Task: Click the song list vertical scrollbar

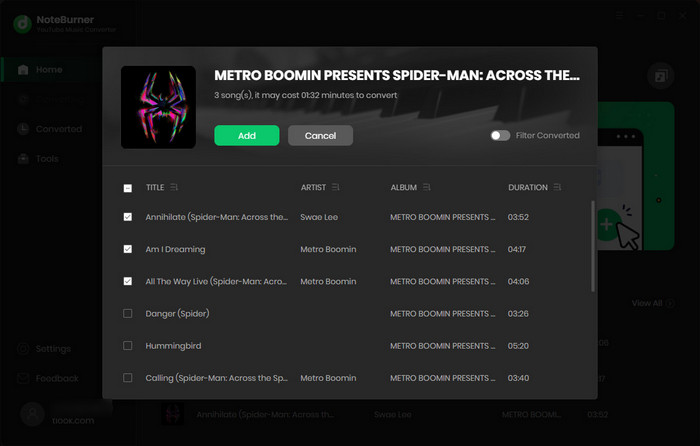Action: (x=593, y=245)
